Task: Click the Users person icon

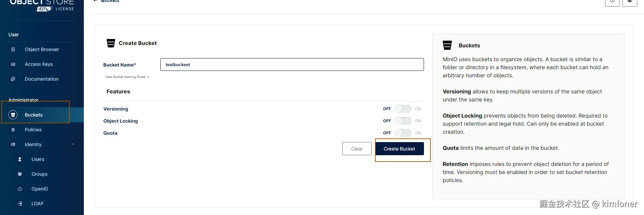Action: pyautogui.click(x=20, y=159)
